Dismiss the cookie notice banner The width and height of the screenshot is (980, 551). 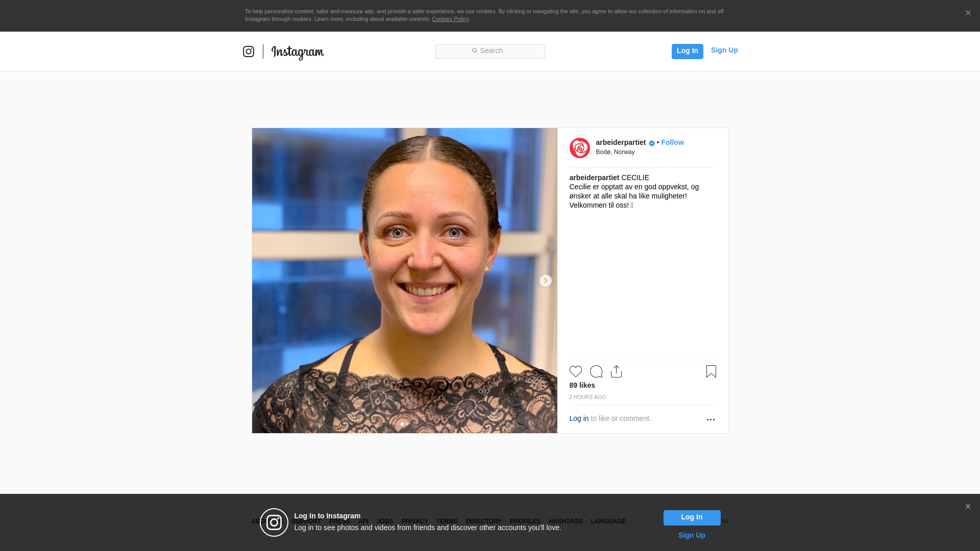tap(968, 13)
